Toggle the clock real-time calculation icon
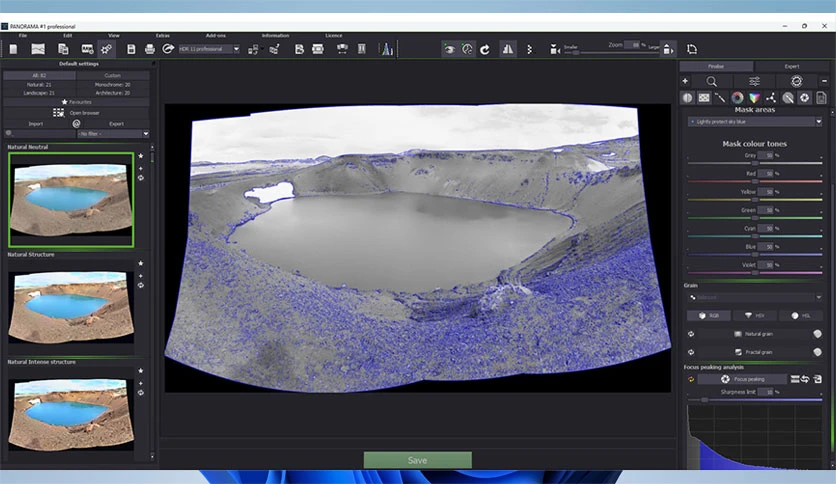The height and width of the screenshot is (484, 836). coord(467,49)
